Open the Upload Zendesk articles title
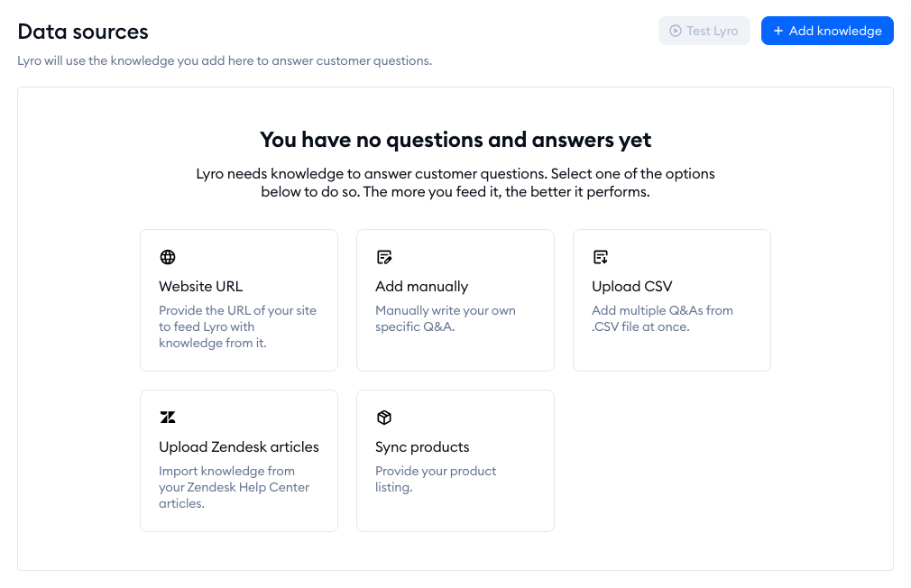This screenshot has height=588, width=911. 239,447
